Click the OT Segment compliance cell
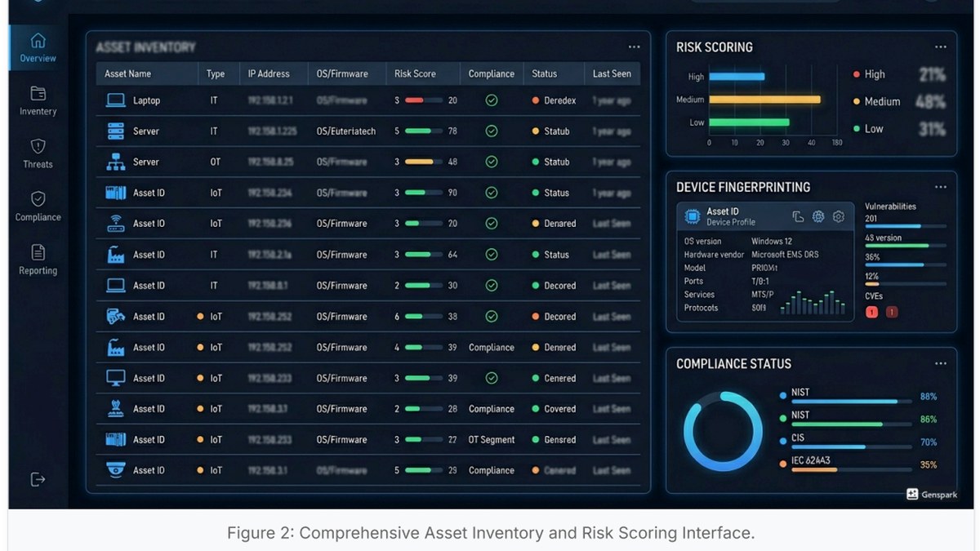Screen dimensions: 980x551 pyautogui.click(x=492, y=440)
